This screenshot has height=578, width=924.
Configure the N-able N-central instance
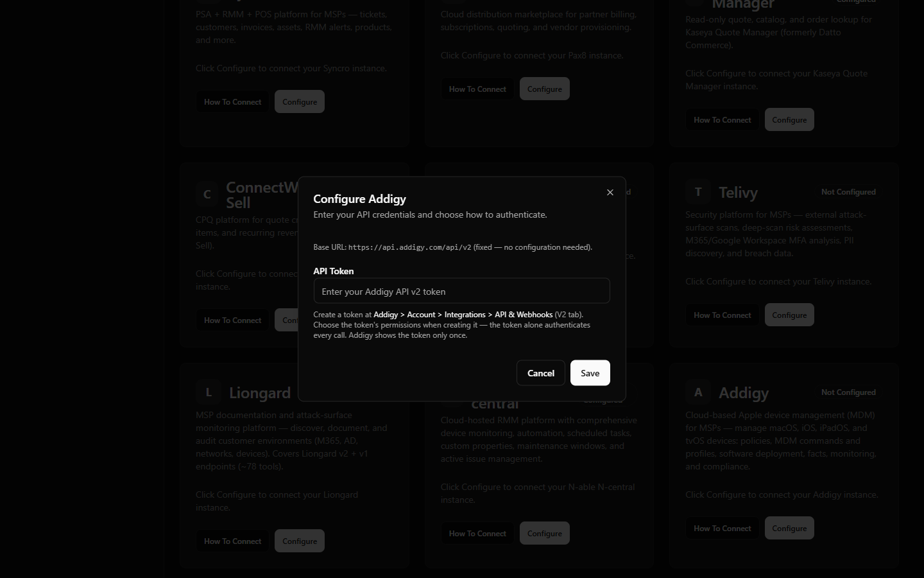[x=545, y=533]
